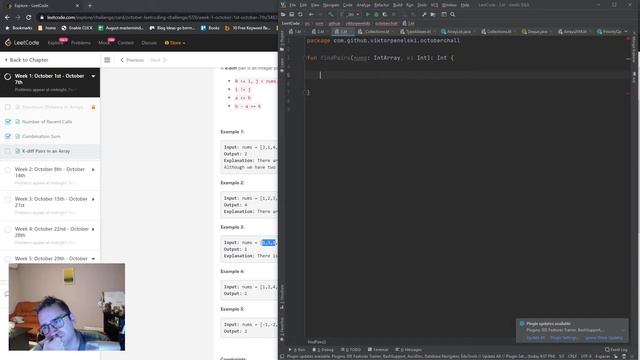Open the Run tool window
640x360 pixels.
click(x=297, y=350)
